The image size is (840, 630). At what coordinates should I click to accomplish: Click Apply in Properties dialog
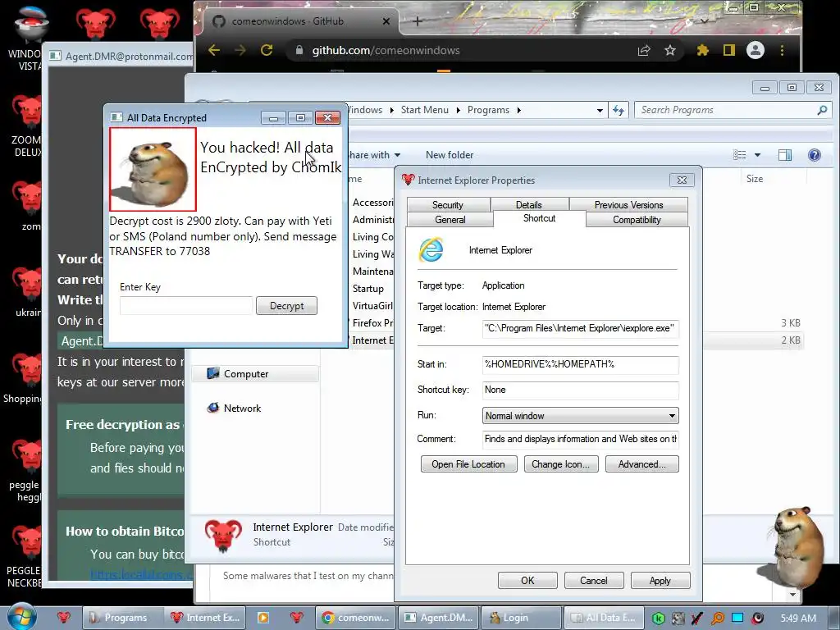[x=660, y=581]
